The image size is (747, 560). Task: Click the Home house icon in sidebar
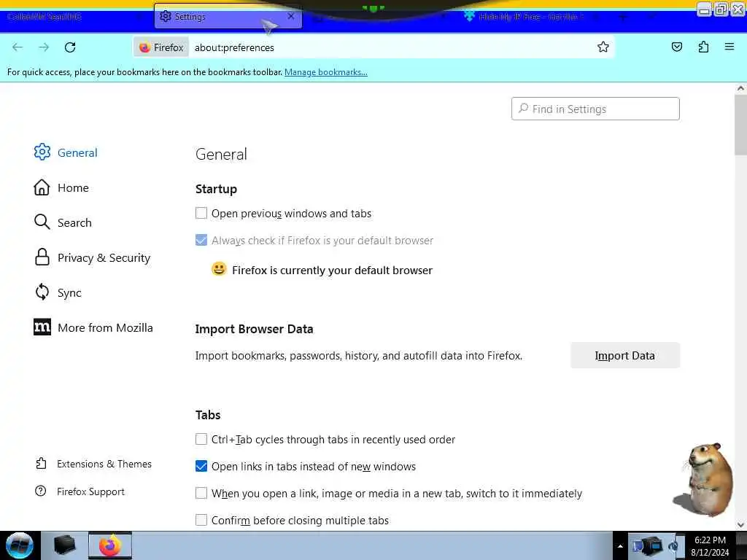(42, 187)
